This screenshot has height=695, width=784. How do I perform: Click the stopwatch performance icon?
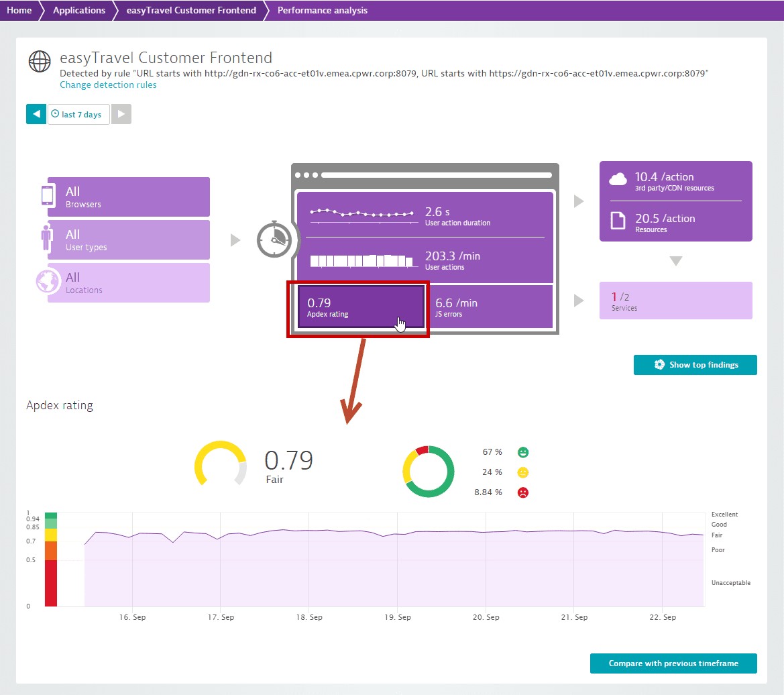(274, 239)
